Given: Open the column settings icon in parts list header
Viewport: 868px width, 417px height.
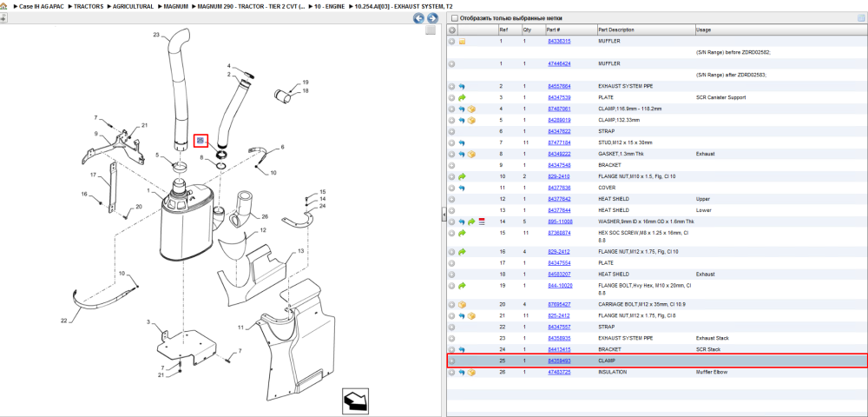Looking at the screenshot, I should pos(861,17).
